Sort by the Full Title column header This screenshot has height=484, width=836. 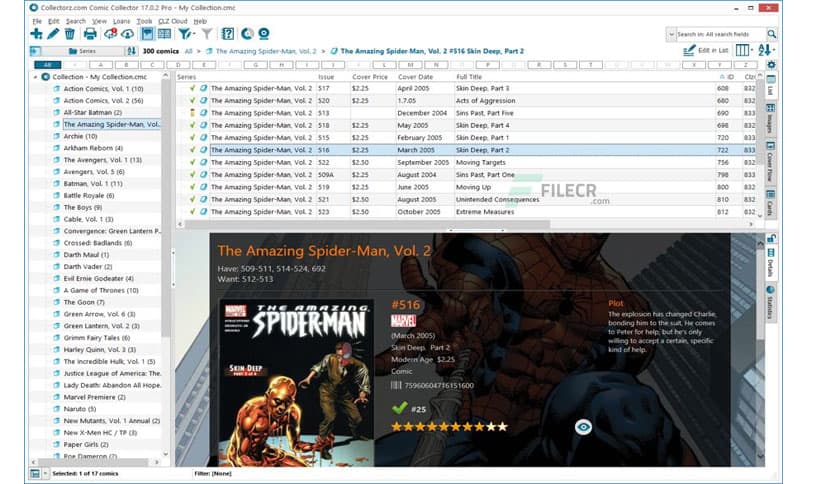(x=469, y=77)
